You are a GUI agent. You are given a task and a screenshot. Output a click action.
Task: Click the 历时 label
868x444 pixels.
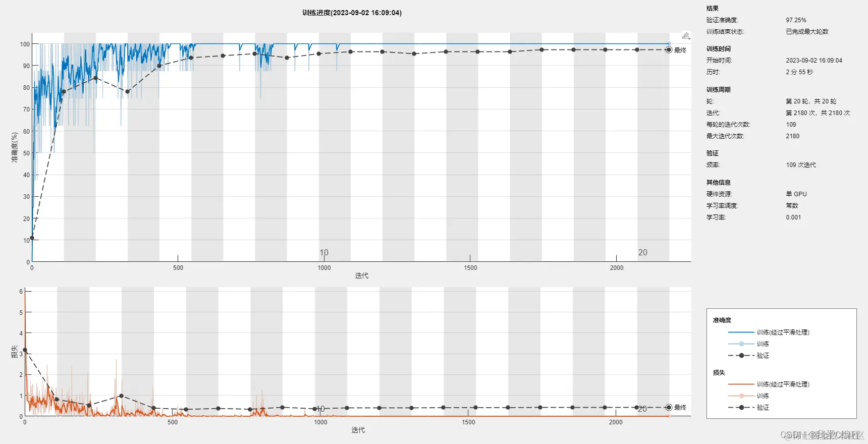tap(713, 72)
